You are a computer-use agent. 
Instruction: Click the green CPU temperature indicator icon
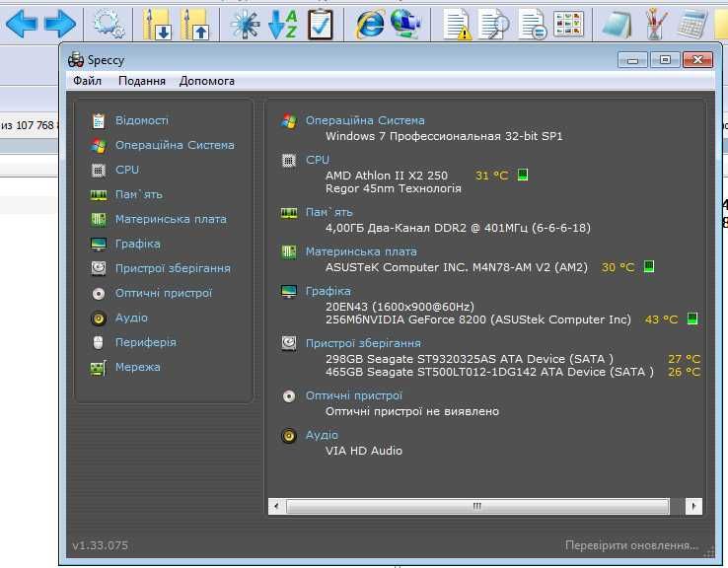coord(523,175)
